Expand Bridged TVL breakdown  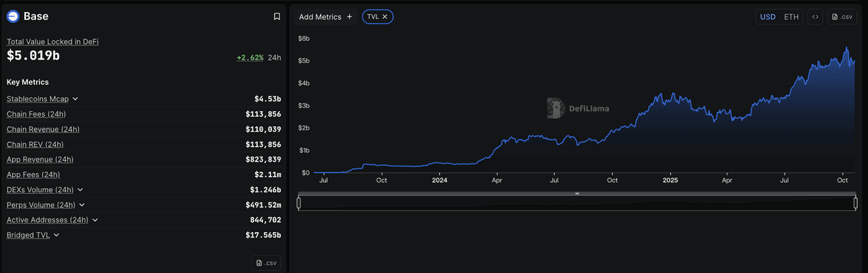(56, 235)
